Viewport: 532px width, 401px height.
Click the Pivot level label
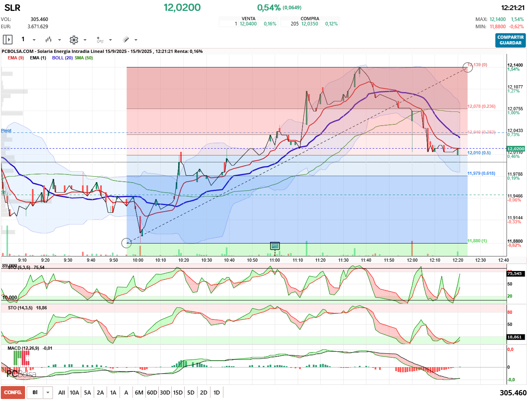(x=6, y=130)
